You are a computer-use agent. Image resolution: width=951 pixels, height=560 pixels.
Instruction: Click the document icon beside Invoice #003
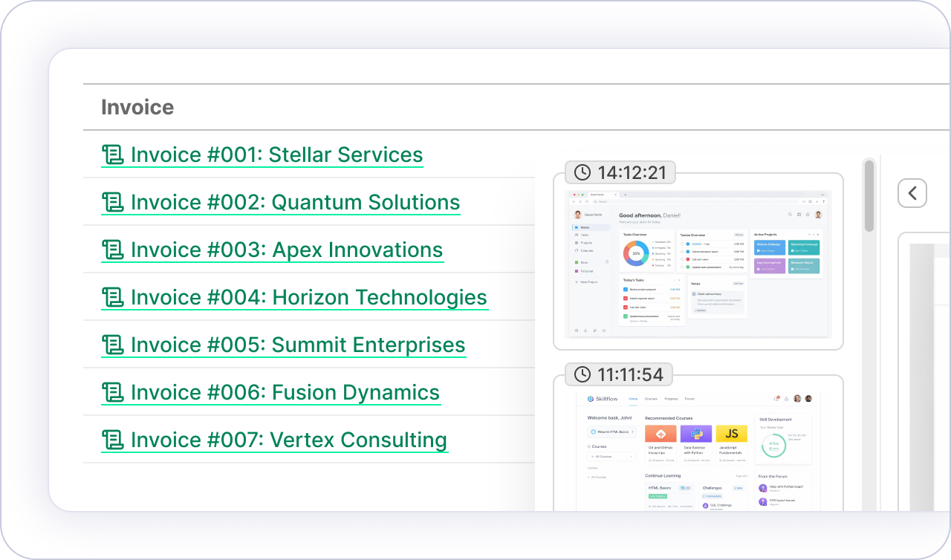(112, 250)
